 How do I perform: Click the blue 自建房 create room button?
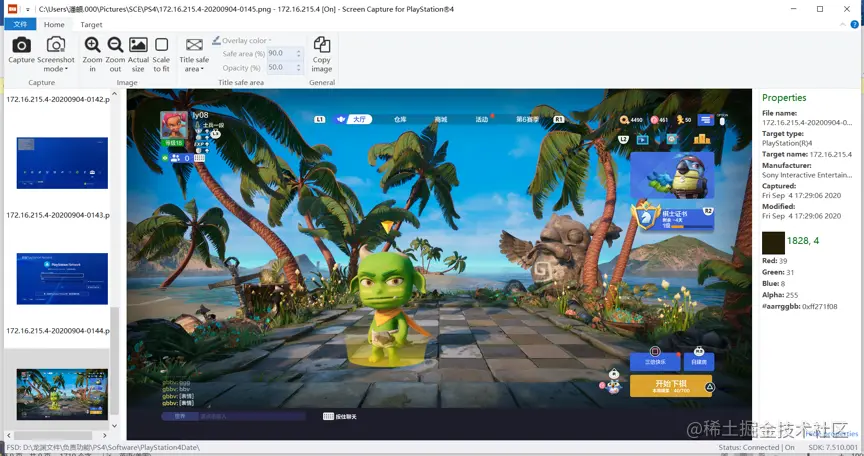tap(699, 361)
